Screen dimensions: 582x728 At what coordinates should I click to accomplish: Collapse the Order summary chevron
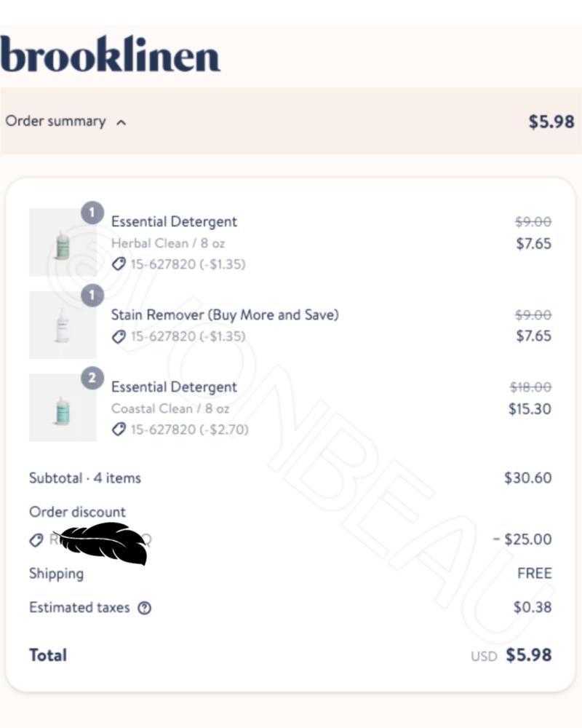(x=121, y=122)
